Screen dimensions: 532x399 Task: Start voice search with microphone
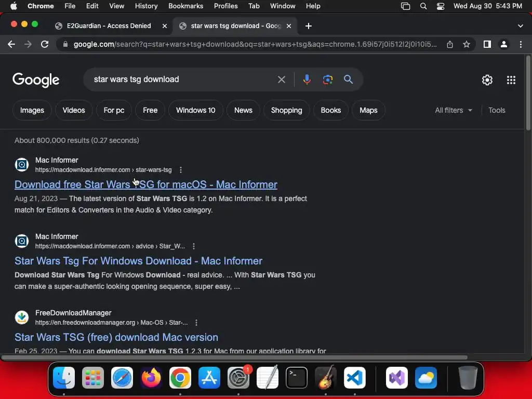click(307, 79)
